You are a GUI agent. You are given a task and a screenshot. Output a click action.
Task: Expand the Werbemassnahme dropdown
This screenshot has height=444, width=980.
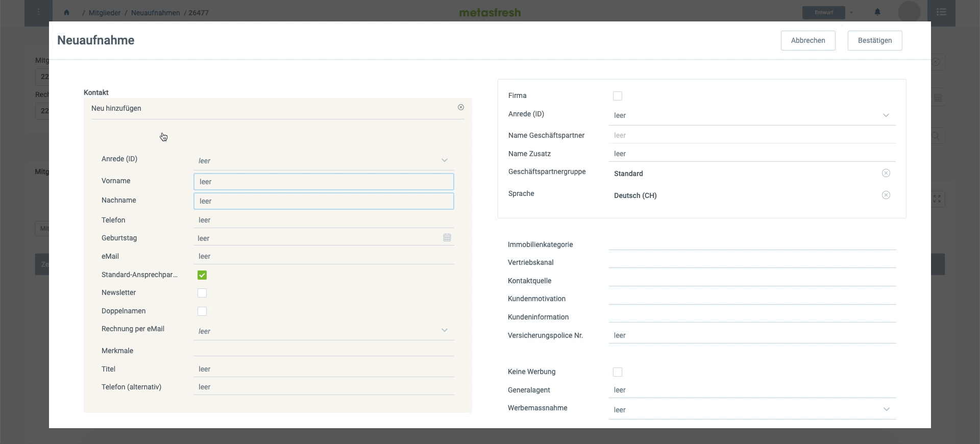[752, 410]
